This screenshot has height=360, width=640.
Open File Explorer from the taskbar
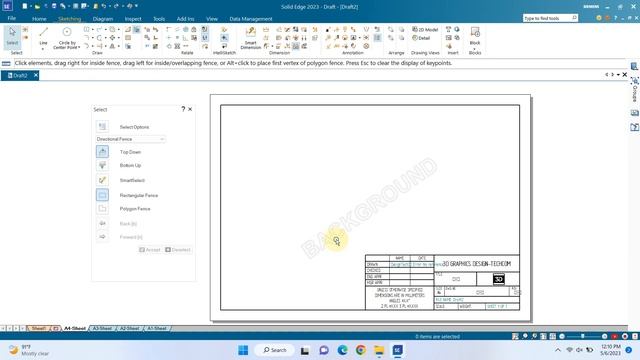pyautogui.click(x=379, y=350)
